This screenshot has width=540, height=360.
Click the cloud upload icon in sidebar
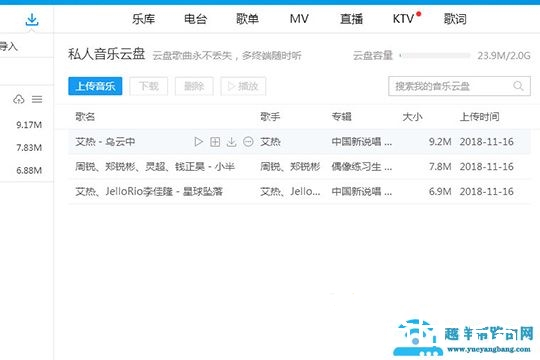click(x=19, y=100)
